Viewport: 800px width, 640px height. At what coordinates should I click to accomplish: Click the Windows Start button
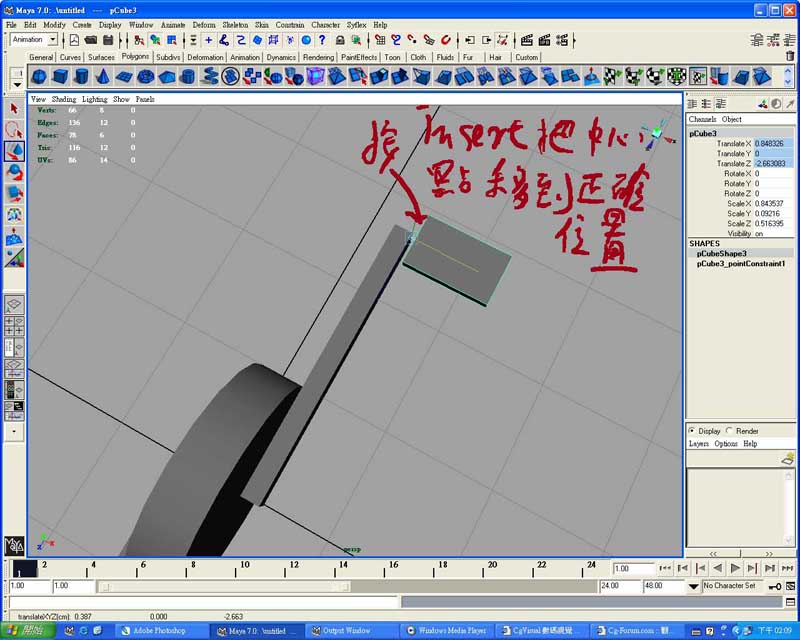coord(28,631)
